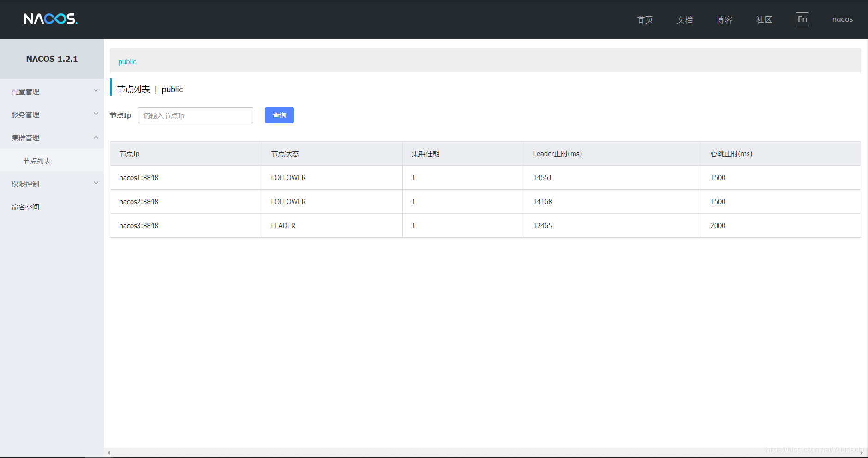Click the 心跳止时(ms) column header
Viewport: 868px width, 458px height.
pyautogui.click(x=781, y=154)
